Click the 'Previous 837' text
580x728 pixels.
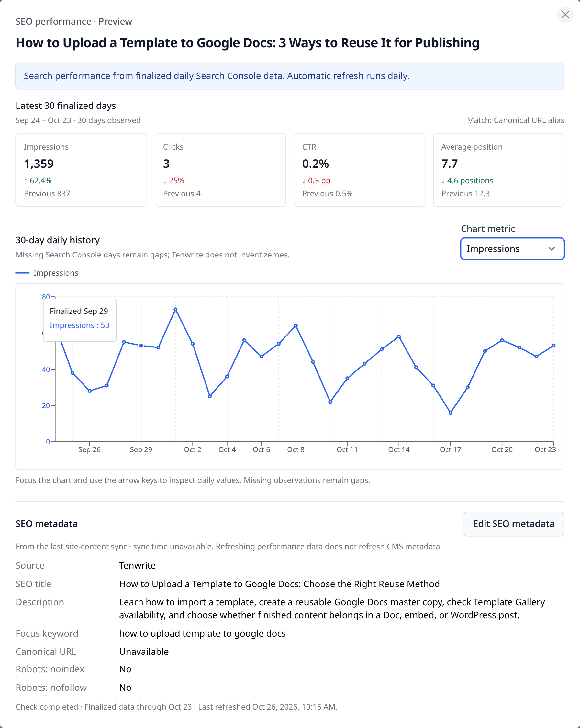tap(47, 193)
